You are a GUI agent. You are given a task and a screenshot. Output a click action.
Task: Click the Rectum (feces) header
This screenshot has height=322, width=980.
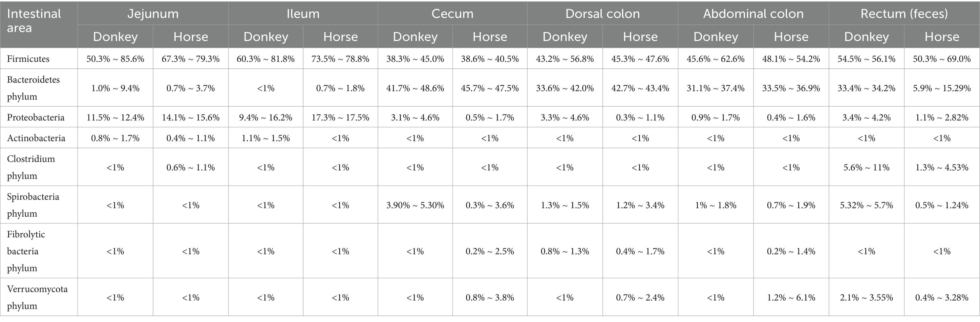[904, 14]
